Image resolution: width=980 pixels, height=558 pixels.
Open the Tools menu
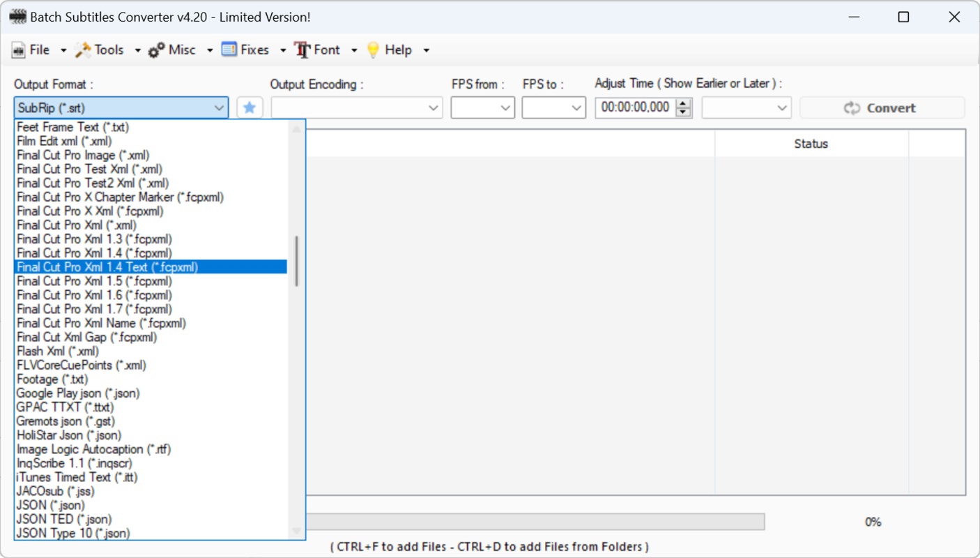click(x=108, y=50)
